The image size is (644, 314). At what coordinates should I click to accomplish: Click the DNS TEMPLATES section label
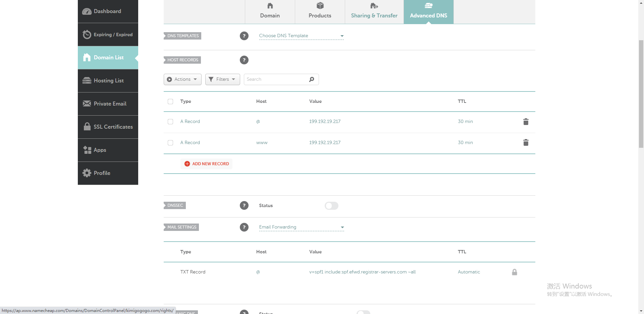182,36
